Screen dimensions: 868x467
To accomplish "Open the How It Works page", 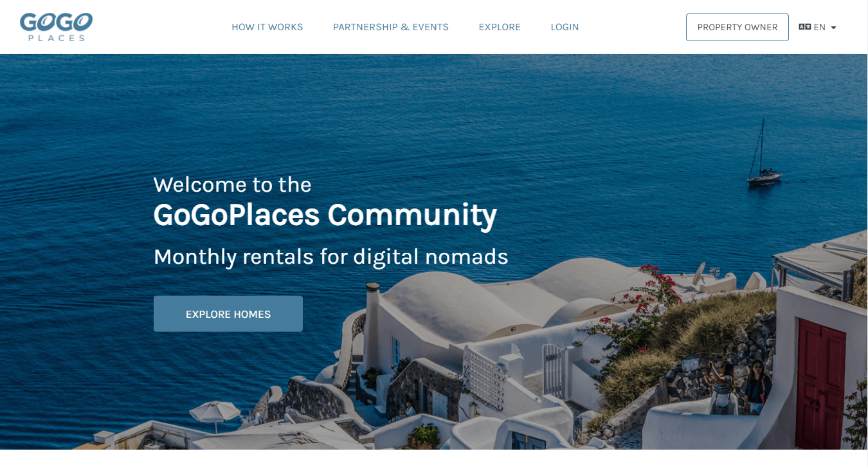I will point(267,27).
